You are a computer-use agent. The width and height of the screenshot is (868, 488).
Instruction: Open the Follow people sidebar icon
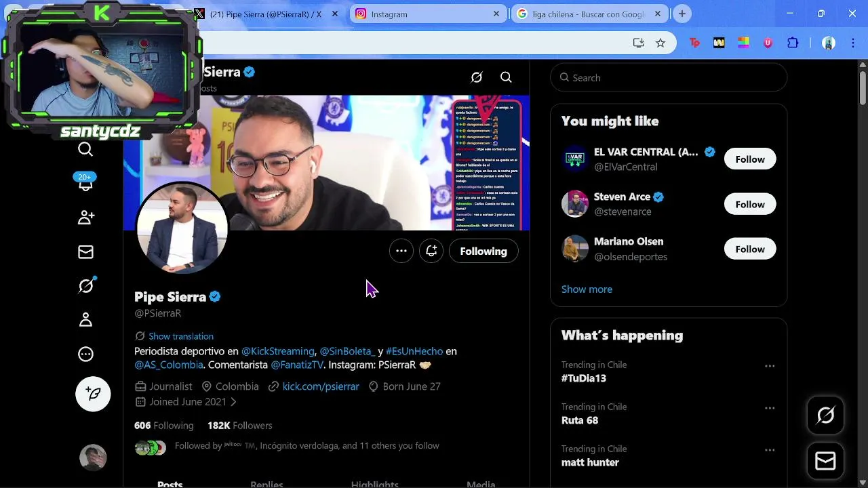tap(85, 218)
